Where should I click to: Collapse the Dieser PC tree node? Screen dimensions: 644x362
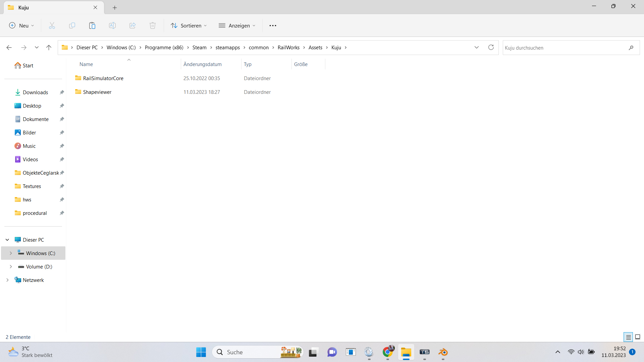click(7, 240)
